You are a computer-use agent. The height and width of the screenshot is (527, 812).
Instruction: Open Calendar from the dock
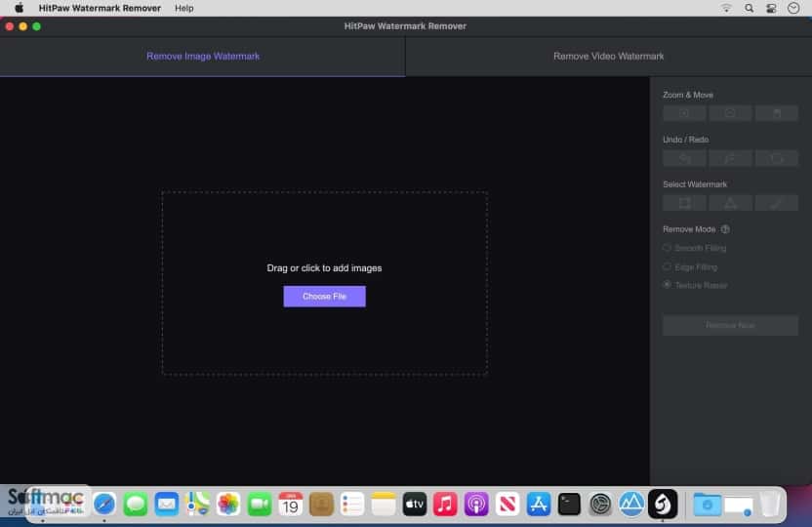tap(291, 505)
